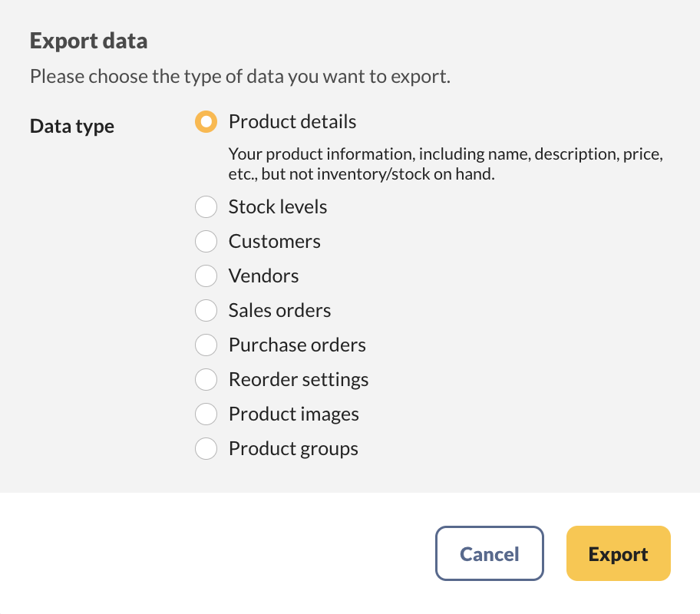Pick the Vendors radio button

click(x=206, y=276)
